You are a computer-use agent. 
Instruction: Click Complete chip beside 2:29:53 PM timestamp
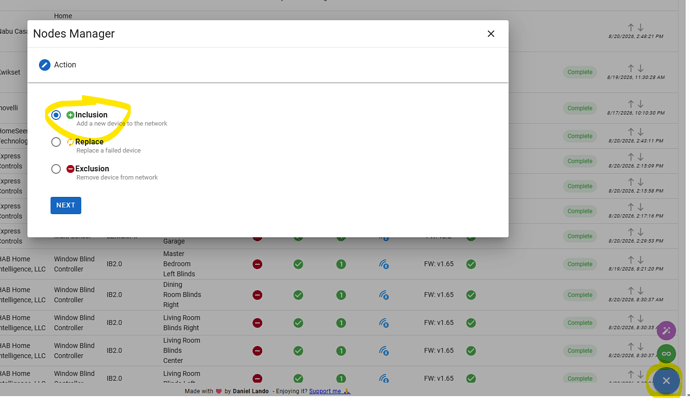tap(580, 236)
